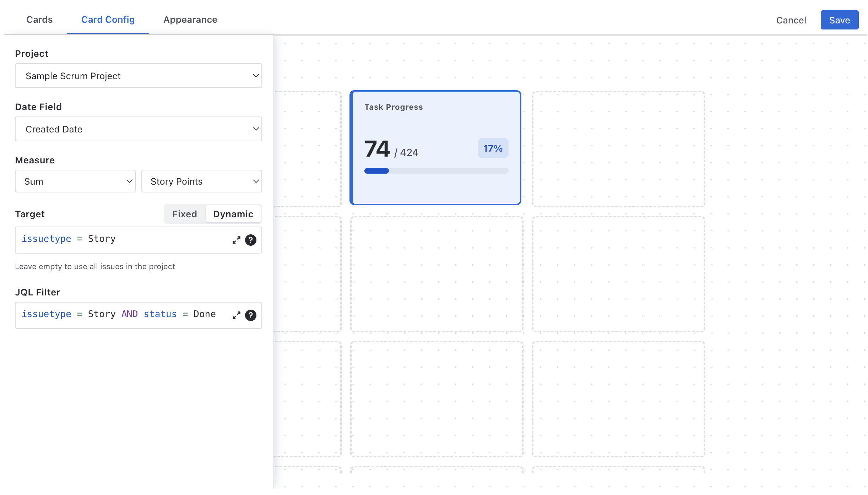Click the Task Progress bar
Screen dimensions: 868x495
point(436,171)
